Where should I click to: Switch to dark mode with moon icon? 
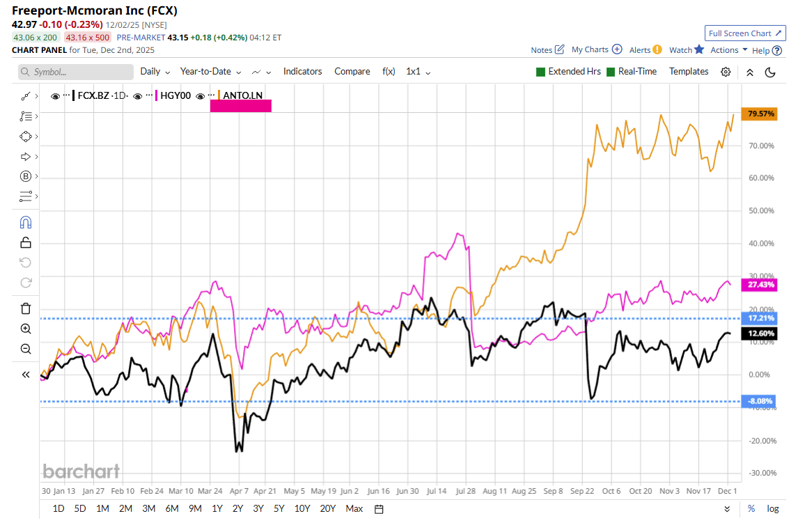(770, 72)
